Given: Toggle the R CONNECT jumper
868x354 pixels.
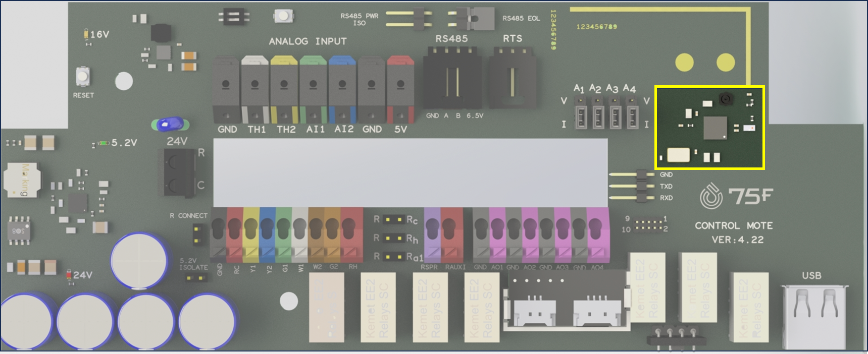Looking at the screenshot, I should [198, 234].
